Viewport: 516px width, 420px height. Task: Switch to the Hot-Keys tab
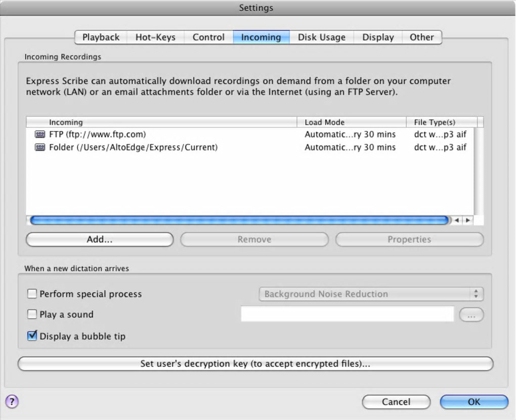[155, 37]
